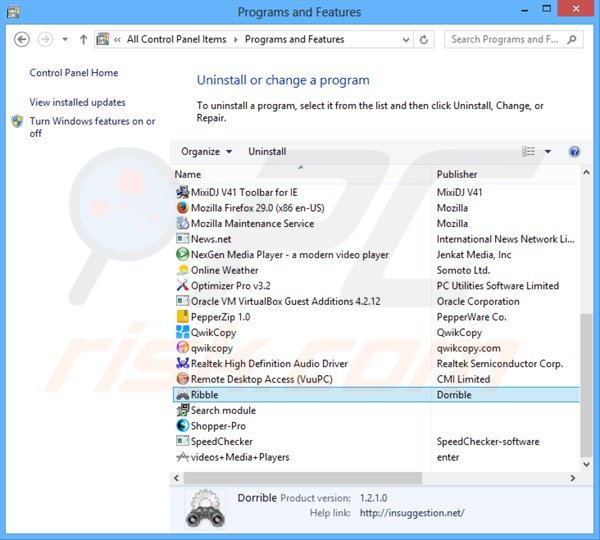Click the NexGen Media Player icon

coord(183,254)
